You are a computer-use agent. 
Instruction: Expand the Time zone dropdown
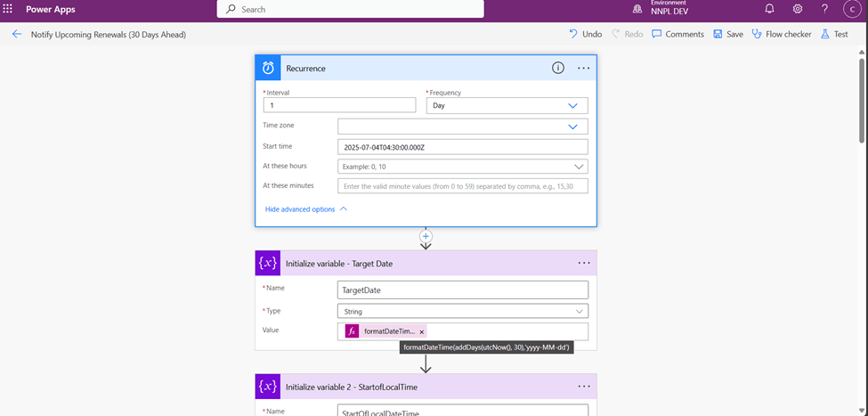coord(572,126)
